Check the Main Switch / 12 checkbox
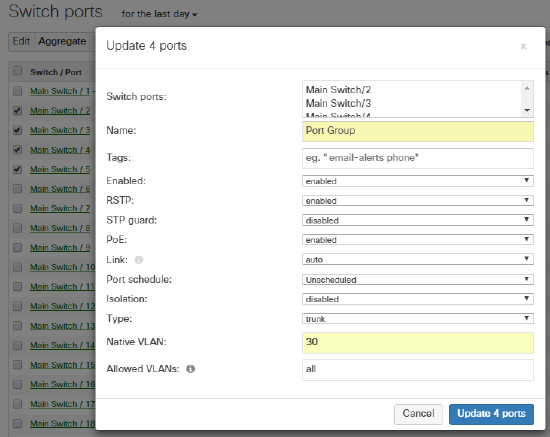550x437 pixels. click(17, 306)
